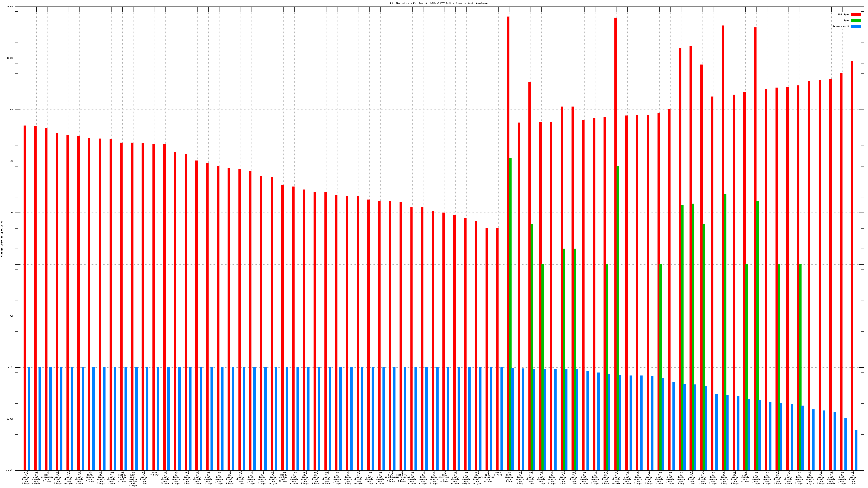Click the 6@ new.spam.dnsbl.sorbs.net 4 hops label

pos(133,479)
